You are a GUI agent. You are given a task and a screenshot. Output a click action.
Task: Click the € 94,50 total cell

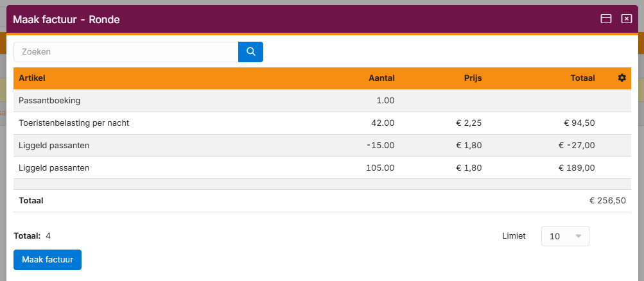pos(579,123)
